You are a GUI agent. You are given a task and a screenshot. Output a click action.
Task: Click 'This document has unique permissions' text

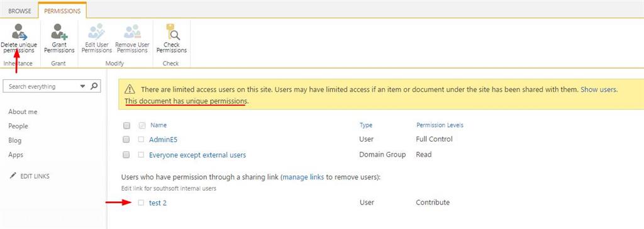tap(186, 101)
